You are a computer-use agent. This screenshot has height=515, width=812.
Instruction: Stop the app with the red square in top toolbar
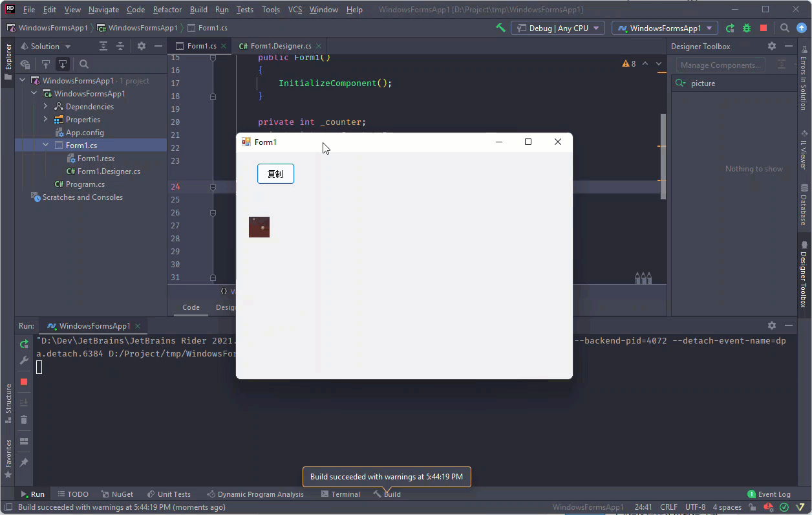(x=764, y=28)
